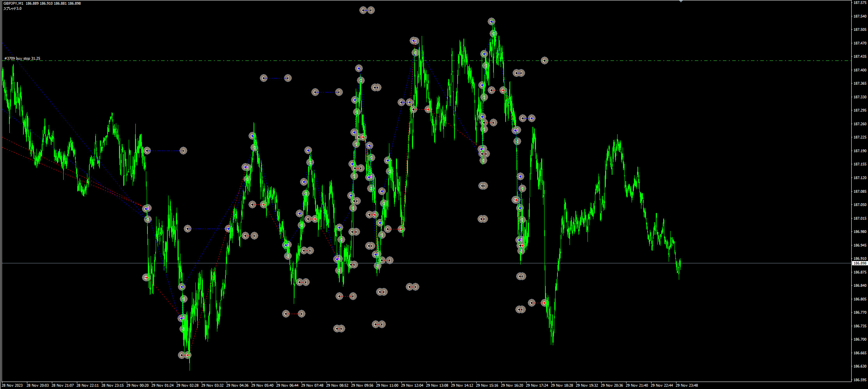
Task: Click the 187.260 price axis value
Action: pyautogui.click(x=859, y=124)
